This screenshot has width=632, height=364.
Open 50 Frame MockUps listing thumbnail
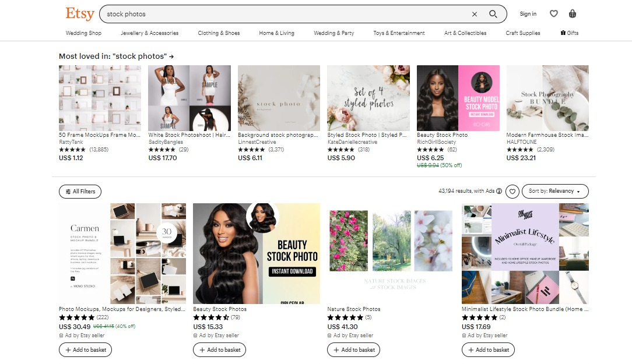pos(100,98)
